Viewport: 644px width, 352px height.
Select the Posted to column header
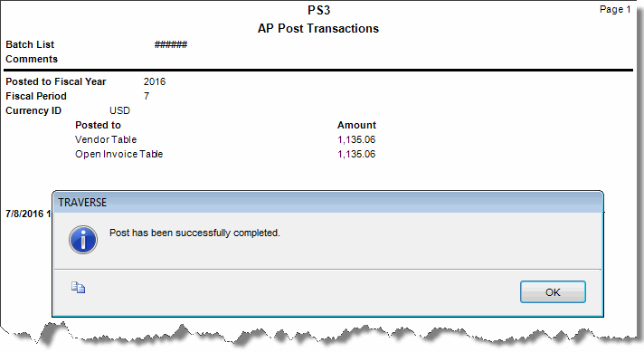98,125
